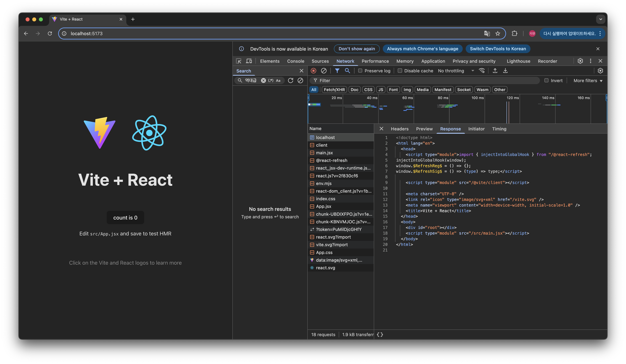Select the main.jsx request row

click(324, 153)
